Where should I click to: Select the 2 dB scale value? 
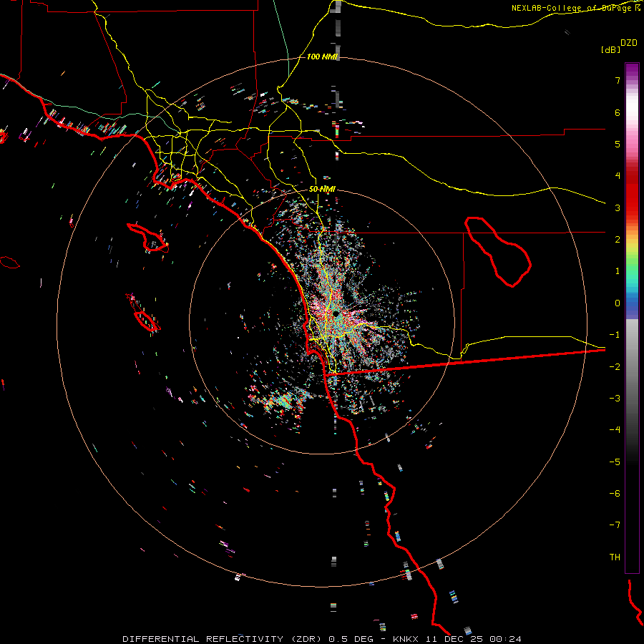[618, 240]
